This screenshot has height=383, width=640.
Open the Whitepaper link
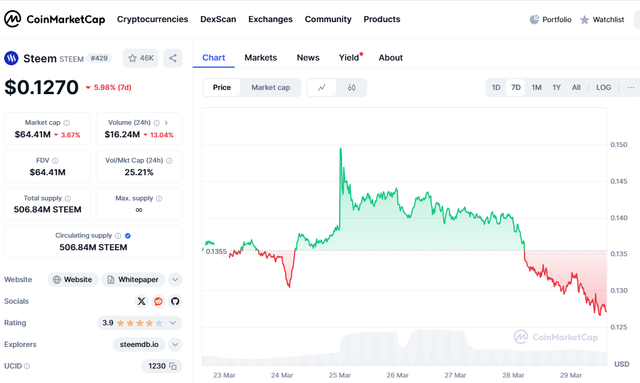133,280
